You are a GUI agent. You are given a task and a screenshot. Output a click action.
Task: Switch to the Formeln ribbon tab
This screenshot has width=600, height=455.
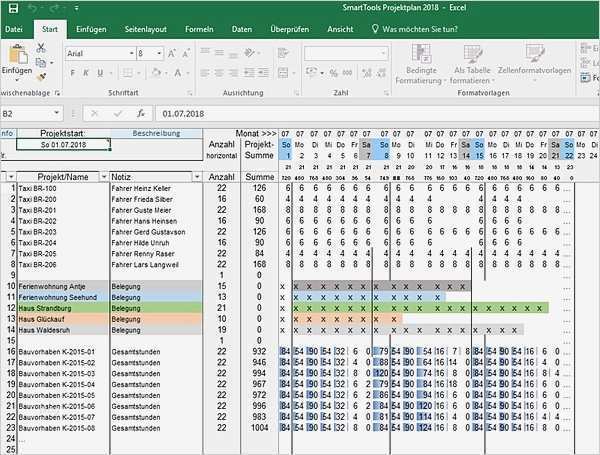point(199,30)
